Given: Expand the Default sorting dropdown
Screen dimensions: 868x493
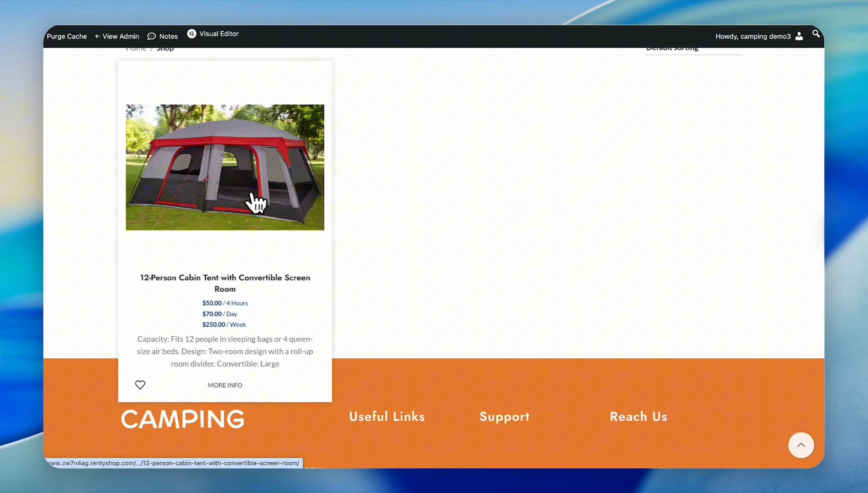Looking at the screenshot, I should pyautogui.click(x=693, y=49).
